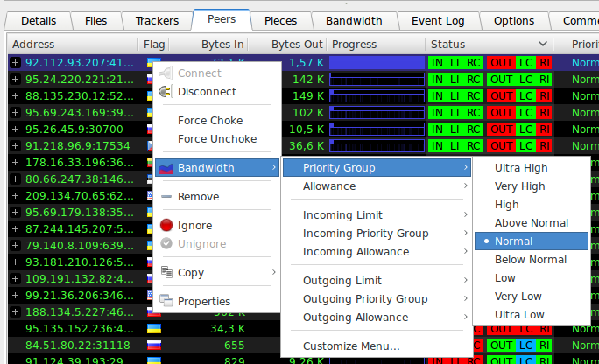The image size is (599, 364).
Task: Set priority group to Very High
Action: tap(532, 186)
